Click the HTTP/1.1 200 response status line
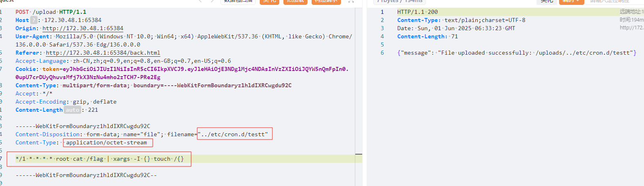 [x=417, y=12]
